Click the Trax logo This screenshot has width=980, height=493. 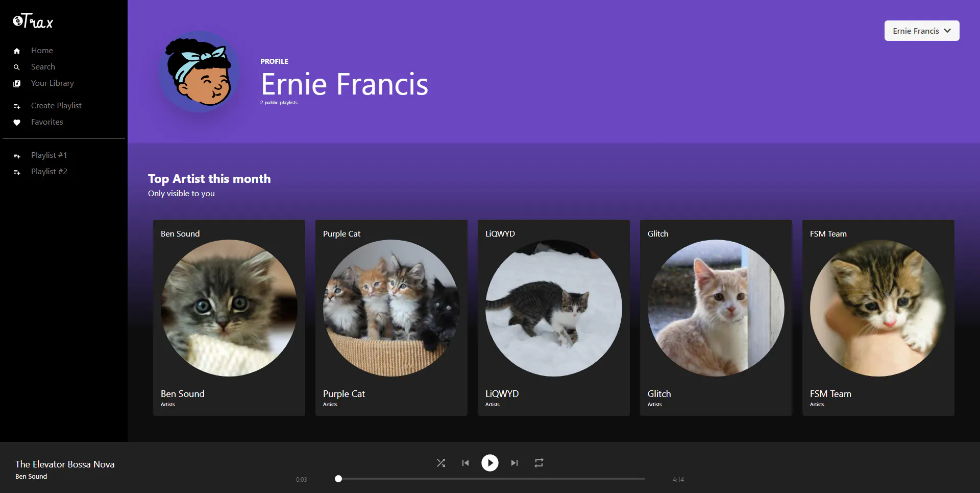pos(32,20)
